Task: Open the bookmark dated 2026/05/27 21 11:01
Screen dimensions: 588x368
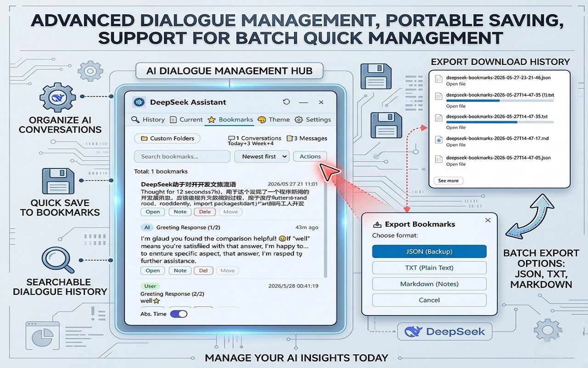Action: 153,212
